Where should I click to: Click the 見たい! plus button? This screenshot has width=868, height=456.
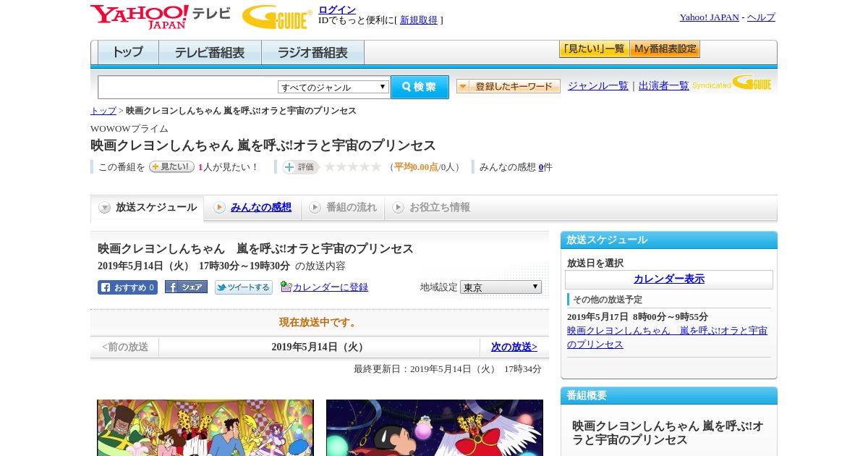171,166
